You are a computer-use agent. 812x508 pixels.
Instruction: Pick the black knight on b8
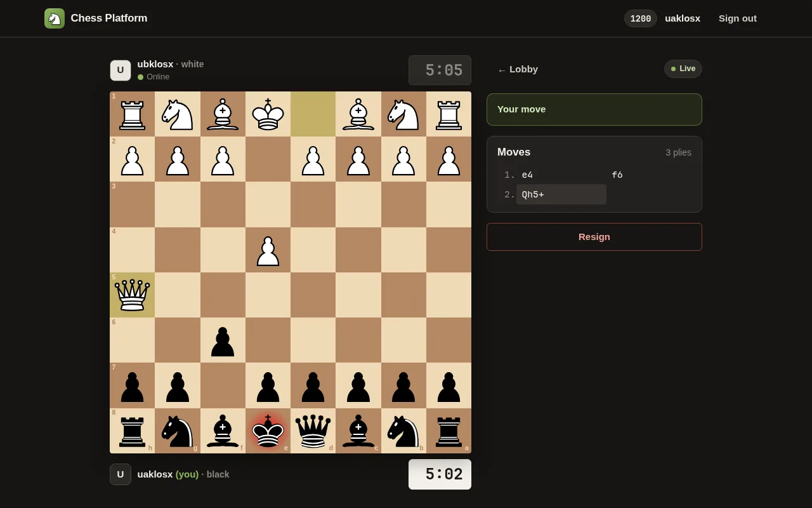click(x=403, y=431)
